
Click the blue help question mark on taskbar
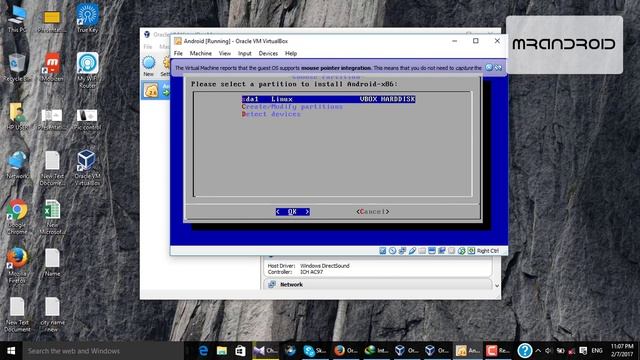click(x=525, y=351)
